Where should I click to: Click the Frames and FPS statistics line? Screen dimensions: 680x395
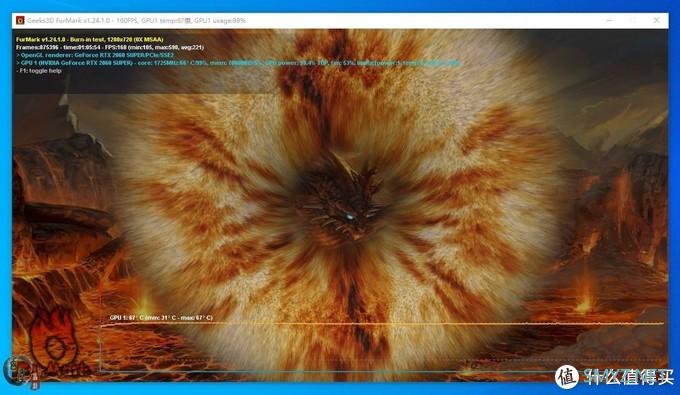click(x=110, y=47)
